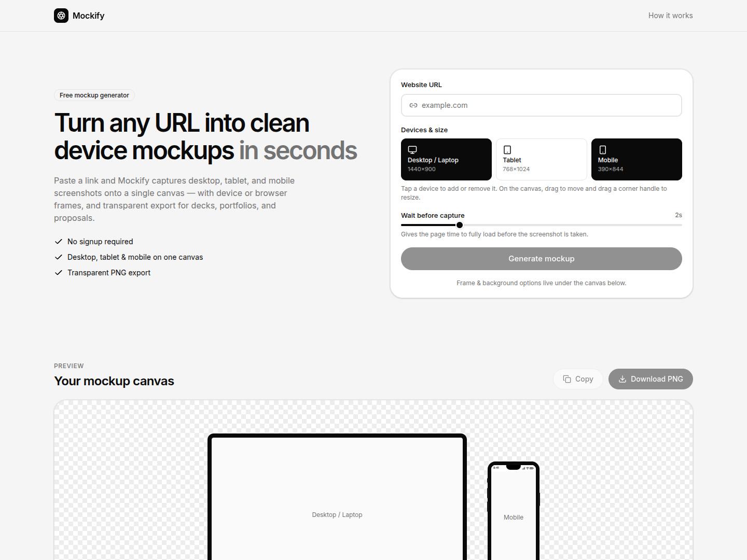Click the link icon in URL field
747x560 pixels.
(413, 105)
